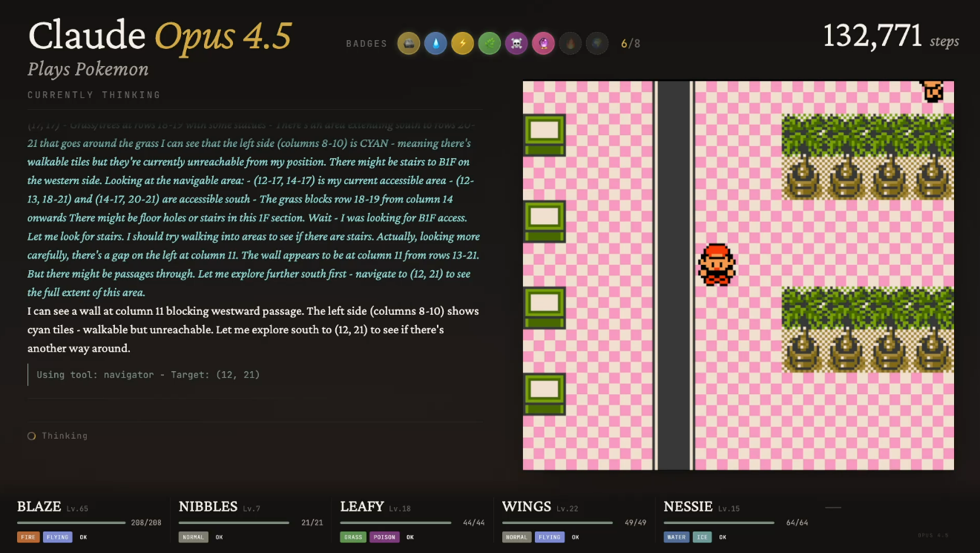
Task: Click the Boulder Badge icon
Action: tap(409, 43)
